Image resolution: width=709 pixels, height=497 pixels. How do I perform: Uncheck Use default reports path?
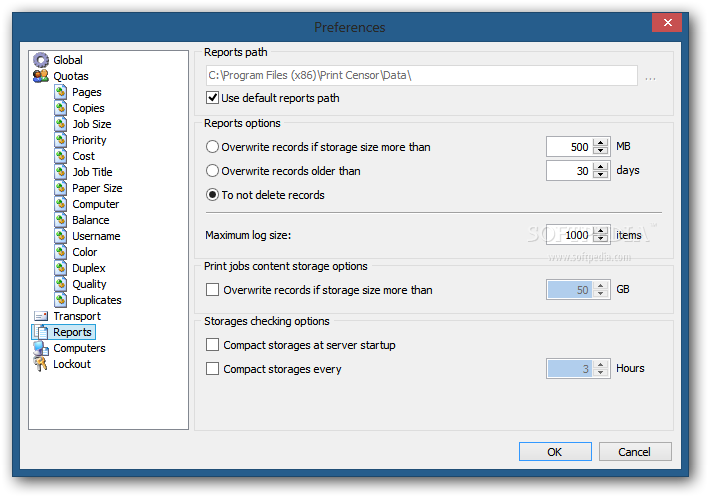coord(213,98)
